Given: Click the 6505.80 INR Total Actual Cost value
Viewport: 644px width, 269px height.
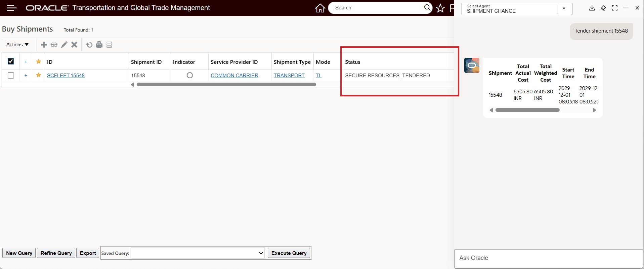Looking at the screenshot, I should coord(523,95).
